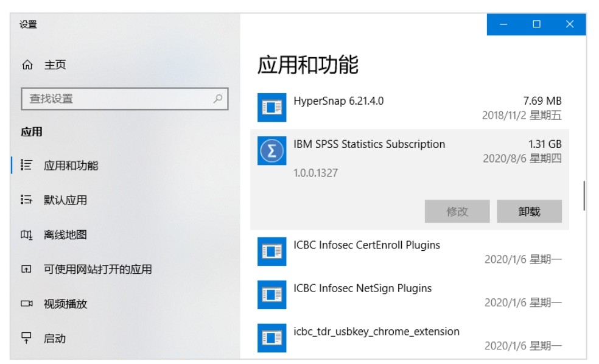Open the 默认应用 settings page

click(65, 200)
